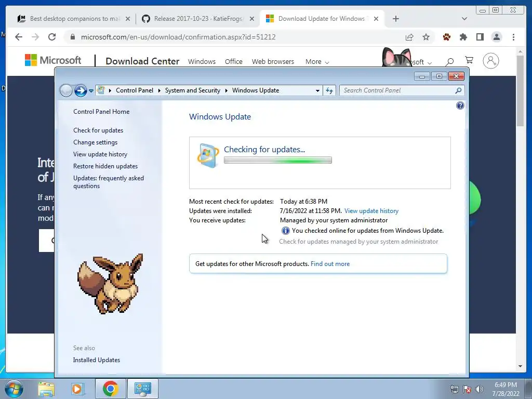Open the Chrome three-dot menu
This screenshot has height=399, width=532.
[513, 37]
